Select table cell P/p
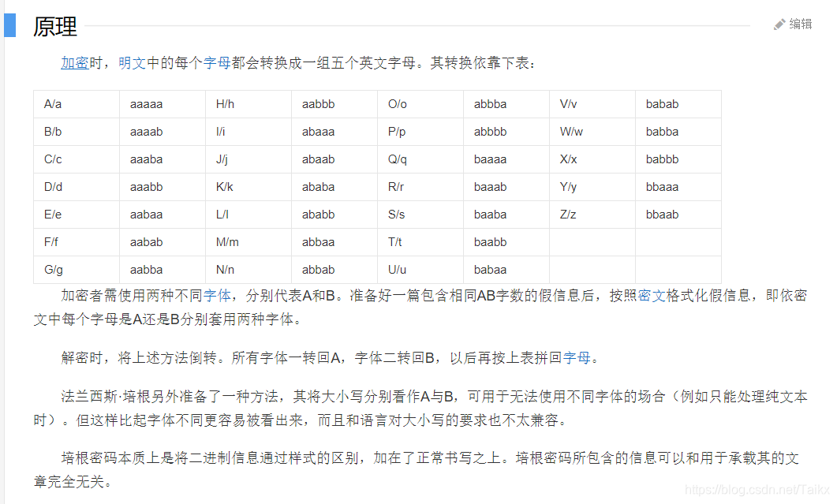The image size is (837, 504). [420, 132]
